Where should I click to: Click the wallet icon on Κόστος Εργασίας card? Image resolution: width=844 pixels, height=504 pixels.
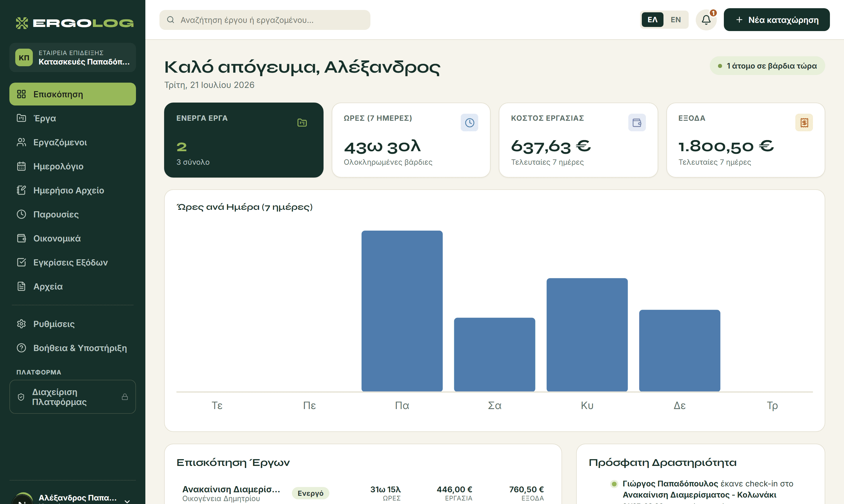pos(637,122)
